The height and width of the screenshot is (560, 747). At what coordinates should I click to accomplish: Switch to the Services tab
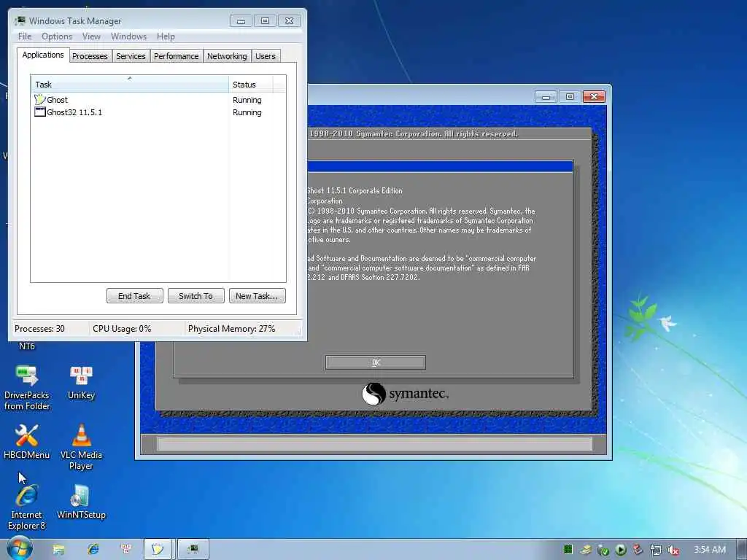click(x=131, y=56)
